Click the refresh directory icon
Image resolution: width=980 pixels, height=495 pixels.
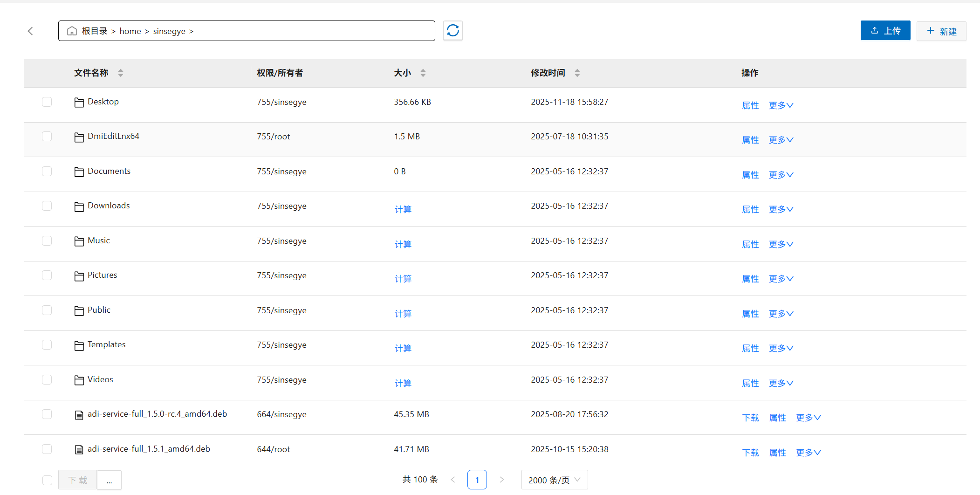452,31
